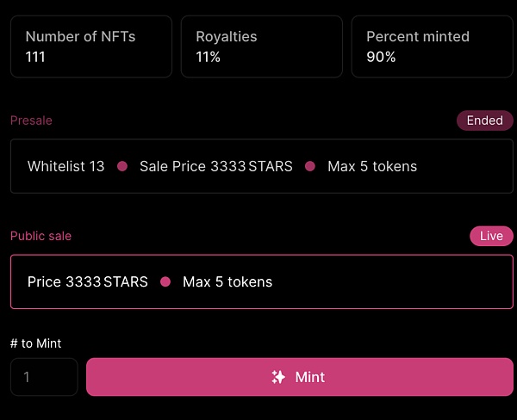The image size is (517, 420).
Task: Click Price 3333 STARS in public sale
Action: tap(88, 282)
